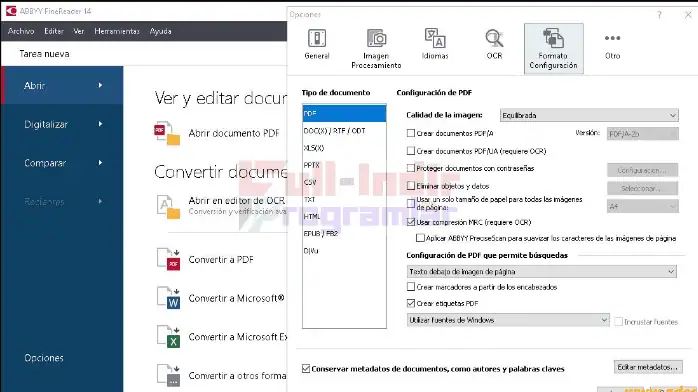Click the Abrir en editor de OCR icon

click(x=168, y=206)
